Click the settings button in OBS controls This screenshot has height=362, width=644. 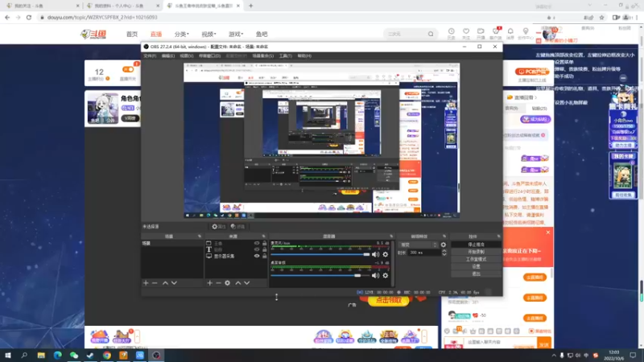click(476, 266)
